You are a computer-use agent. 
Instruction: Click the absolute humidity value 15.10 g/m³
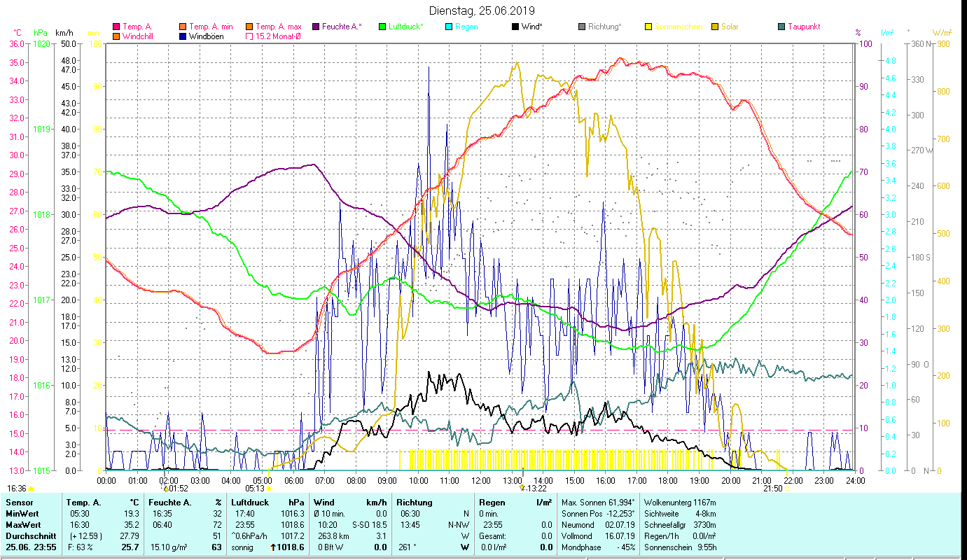pyautogui.click(x=168, y=547)
